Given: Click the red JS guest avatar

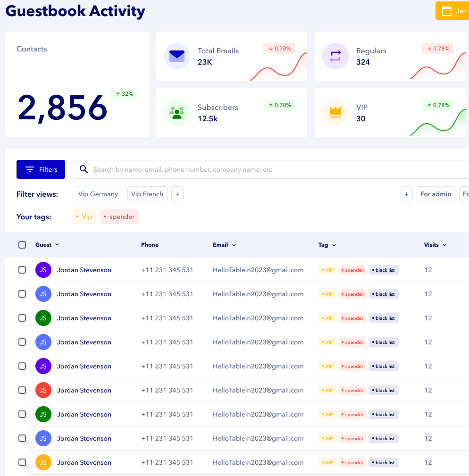Looking at the screenshot, I should 43,390.
